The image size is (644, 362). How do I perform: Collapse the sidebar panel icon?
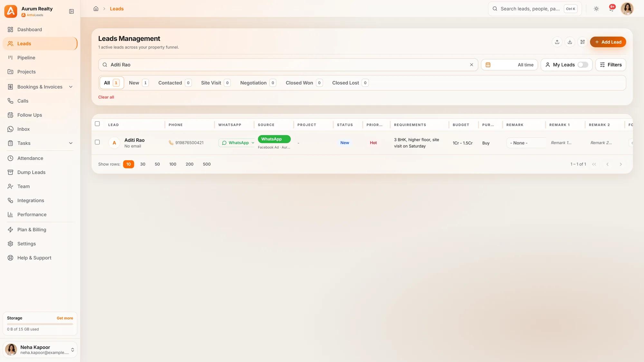[71, 12]
